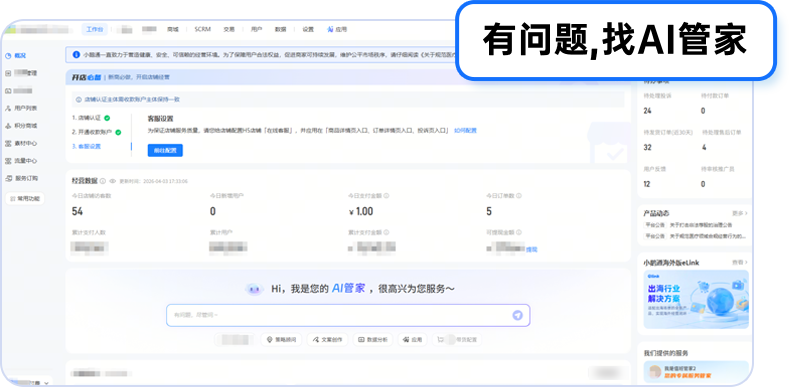Open the 设置 tab in top navigation
Viewport: 789px width, 387px height.
pyautogui.click(x=308, y=30)
